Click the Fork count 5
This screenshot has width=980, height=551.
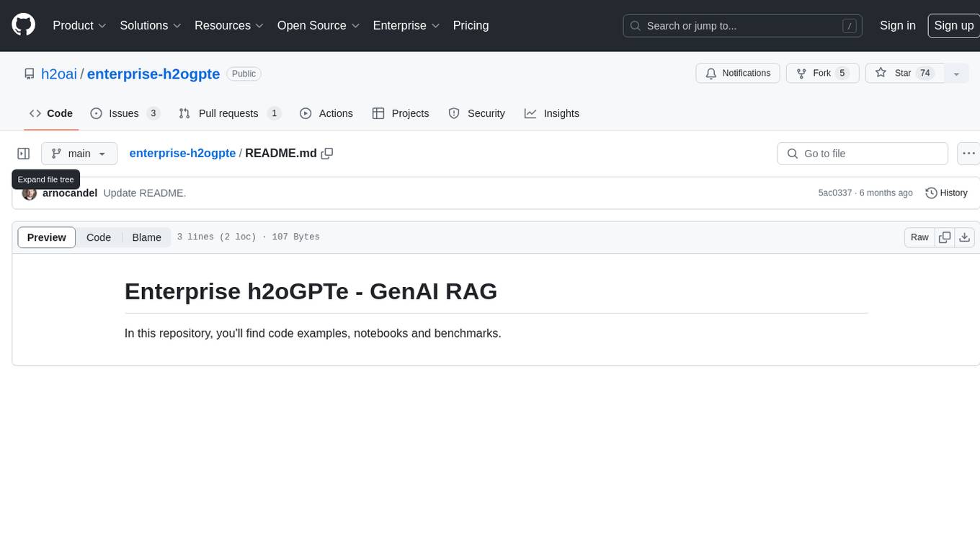pyautogui.click(x=842, y=74)
